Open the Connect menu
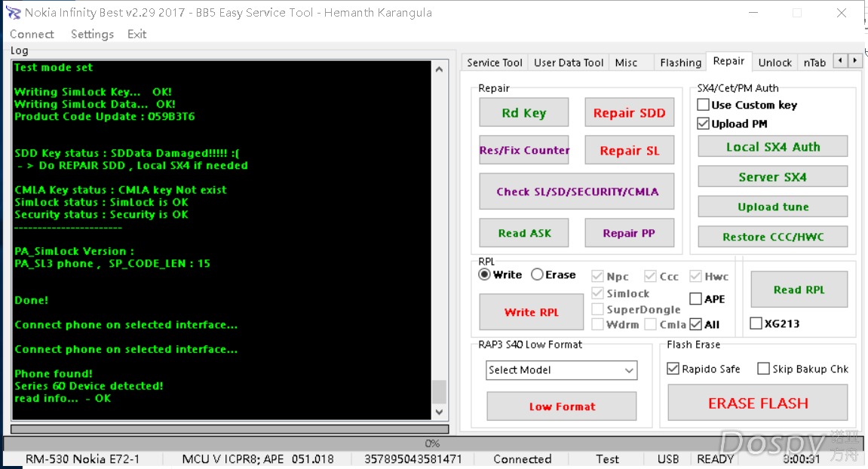The height and width of the screenshot is (469, 868). pos(32,35)
